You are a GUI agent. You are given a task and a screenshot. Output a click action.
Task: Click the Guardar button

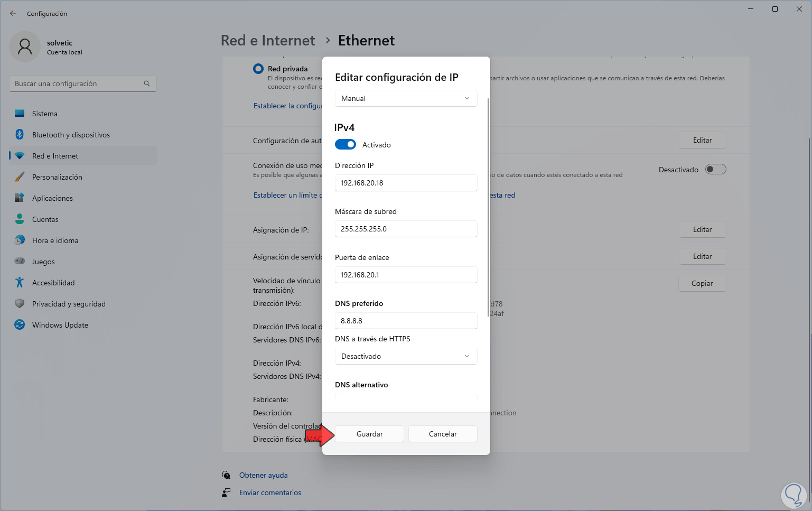pos(369,434)
